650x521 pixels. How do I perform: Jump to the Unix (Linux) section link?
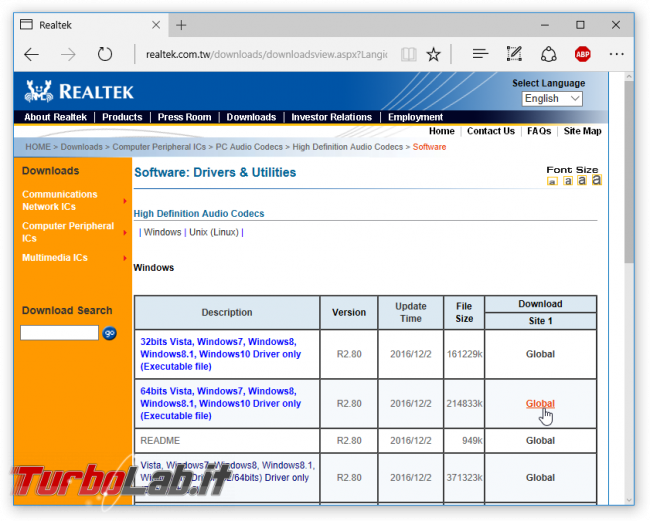214,232
